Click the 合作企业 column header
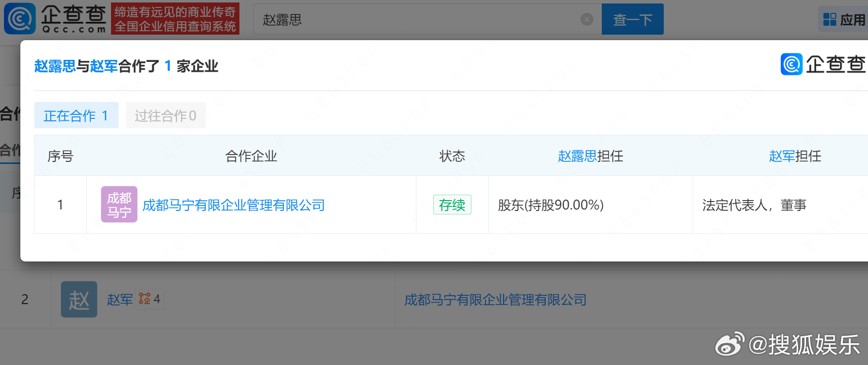This screenshot has height=365, width=868. click(x=251, y=156)
